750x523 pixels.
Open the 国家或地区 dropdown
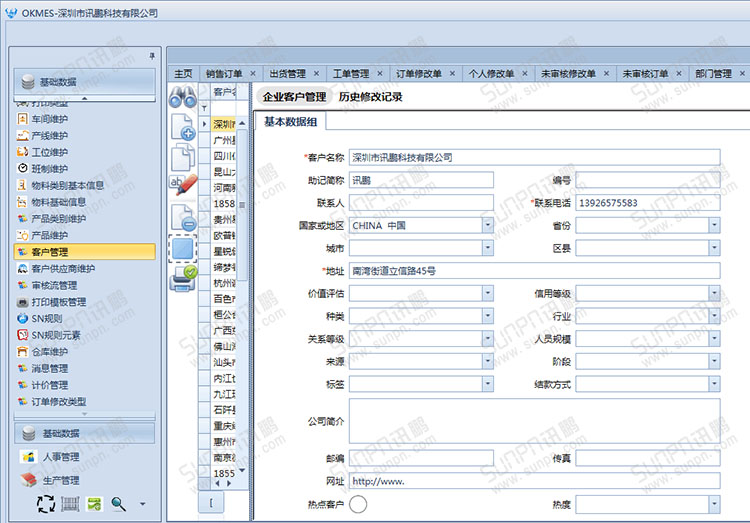pyautogui.click(x=487, y=225)
